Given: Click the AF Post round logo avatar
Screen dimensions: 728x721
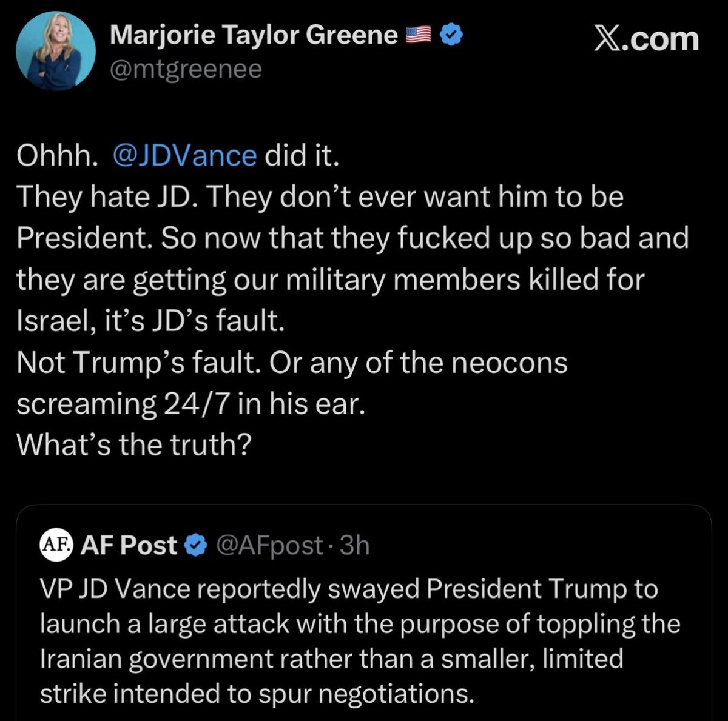Looking at the screenshot, I should (x=56, y=544).
